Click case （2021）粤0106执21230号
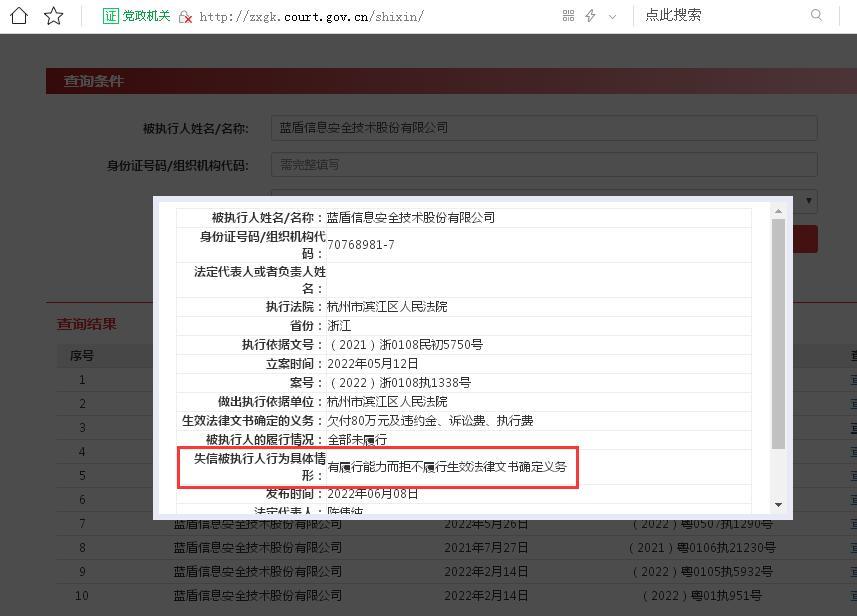The width and height of the screenshot is (857, 616). (x=702, y=548)
